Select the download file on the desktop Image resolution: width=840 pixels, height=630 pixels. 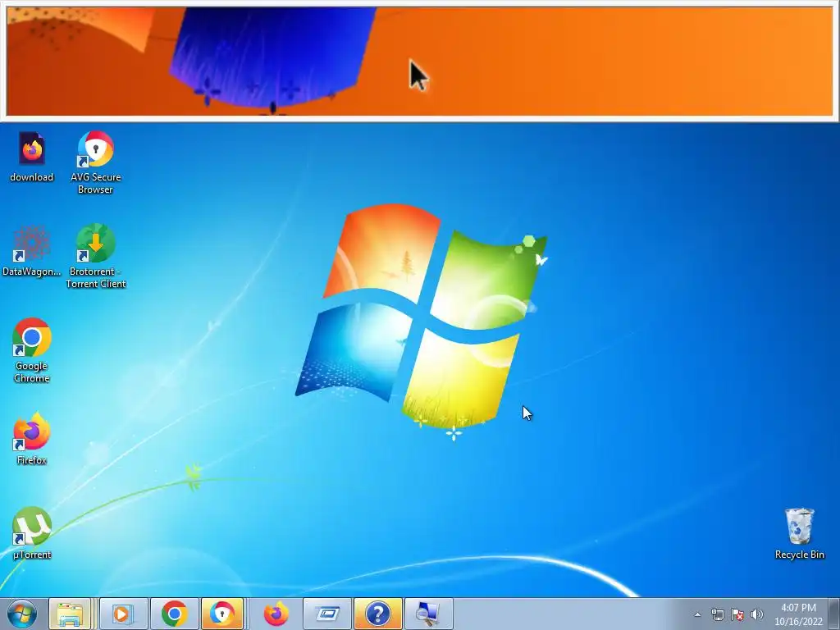coord(32,157)
